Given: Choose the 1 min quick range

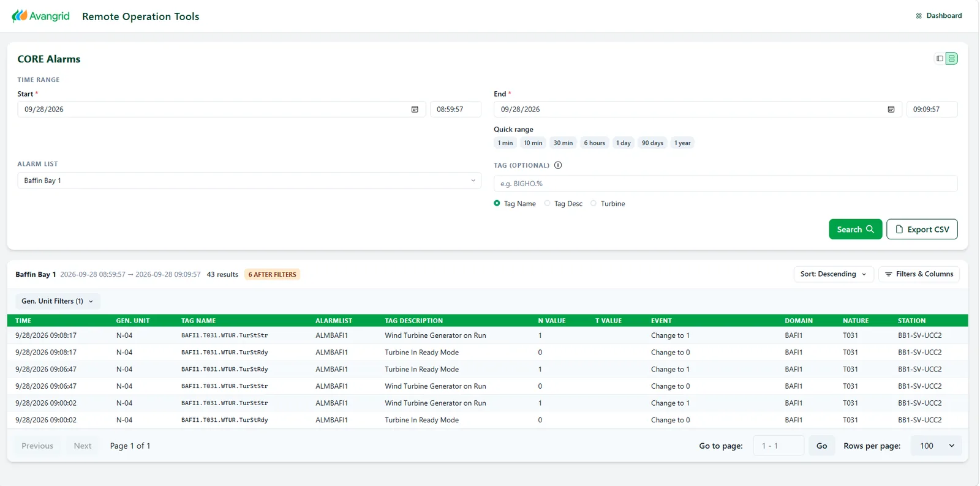Looking at the screenshot, I should (505, 143).
